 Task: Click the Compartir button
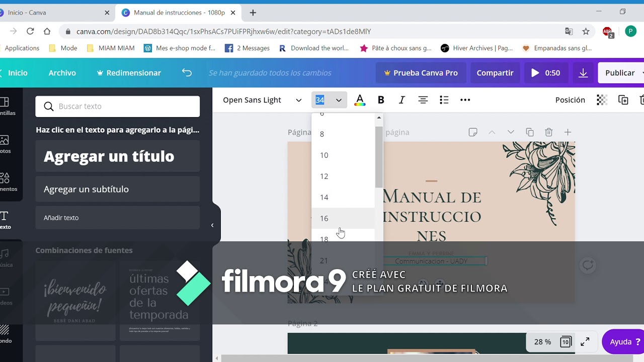[x=495, y=73]
